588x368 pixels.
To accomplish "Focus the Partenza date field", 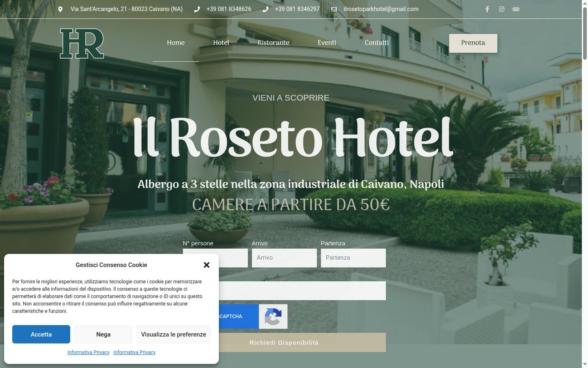I will pyautogui.click(x=353, y=258).
